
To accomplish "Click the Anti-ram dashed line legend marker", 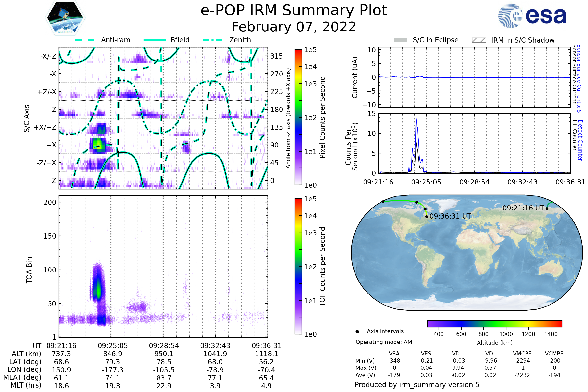I will coord(85,40).
